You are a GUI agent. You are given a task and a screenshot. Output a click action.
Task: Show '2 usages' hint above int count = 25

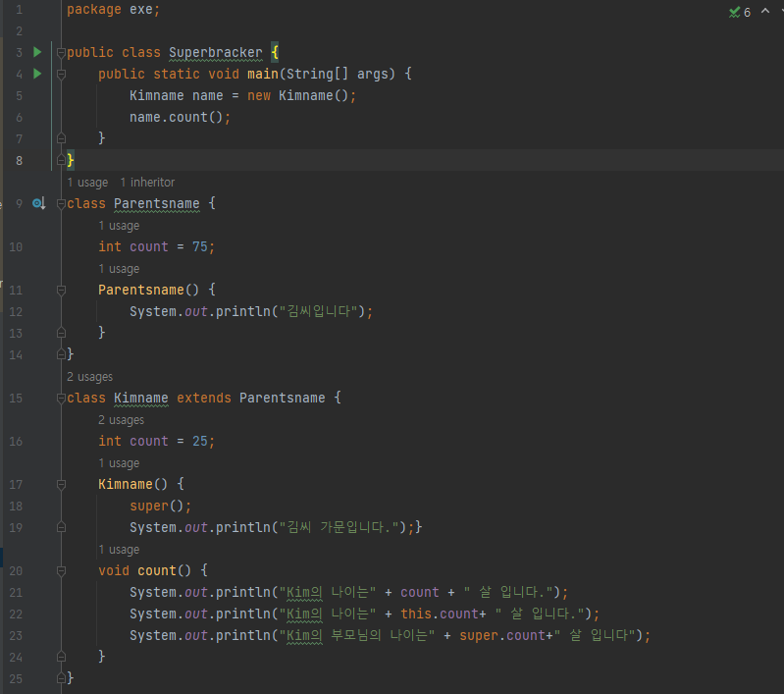tap(121, 420)
